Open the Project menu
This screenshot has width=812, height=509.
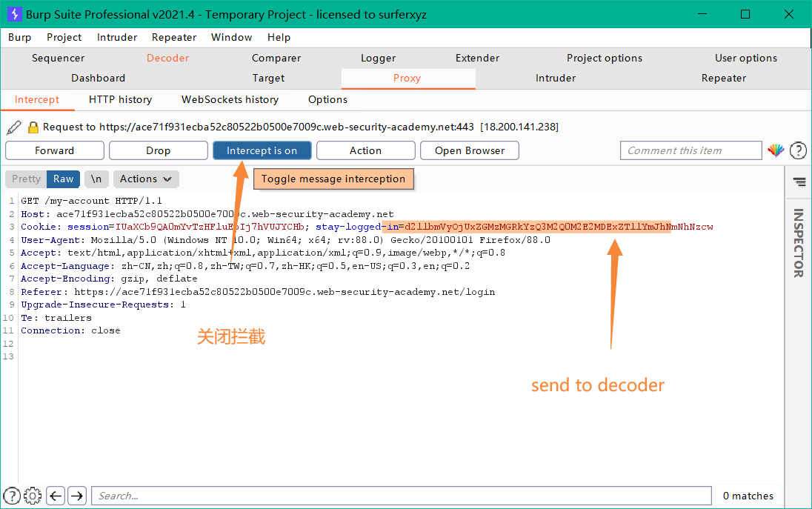point(64,37)
